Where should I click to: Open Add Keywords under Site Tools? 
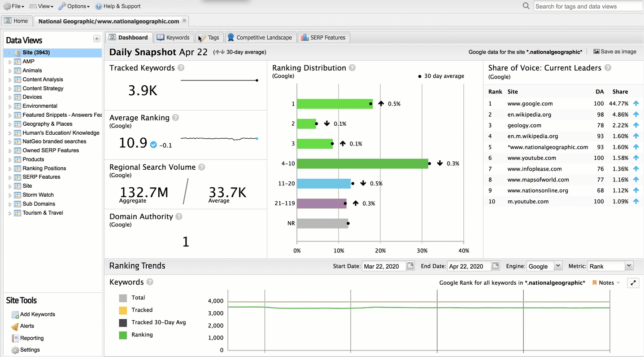point(37,314)
